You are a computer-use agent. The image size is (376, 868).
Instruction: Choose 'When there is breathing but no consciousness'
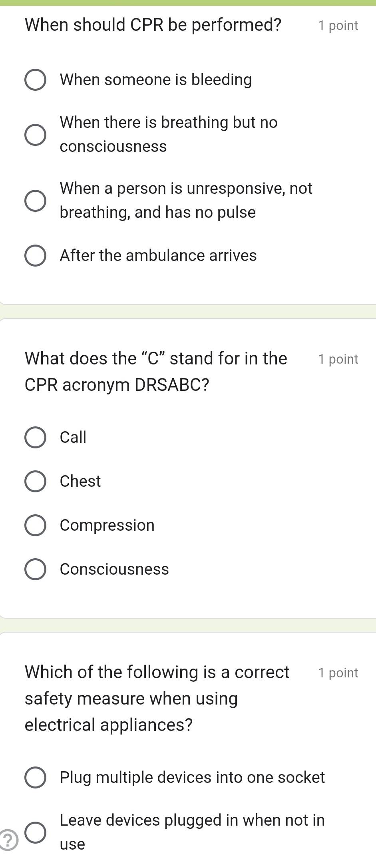pos(35,135)
